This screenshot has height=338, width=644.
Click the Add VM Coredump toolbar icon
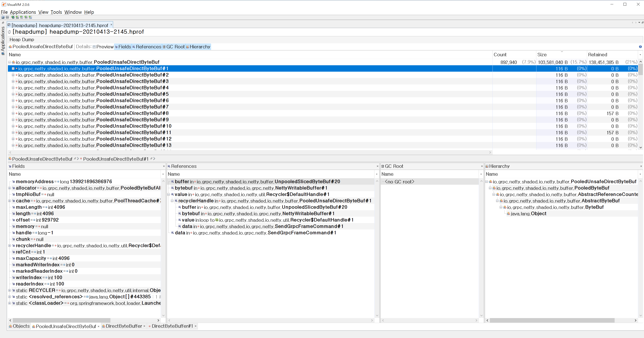(21, 17)
